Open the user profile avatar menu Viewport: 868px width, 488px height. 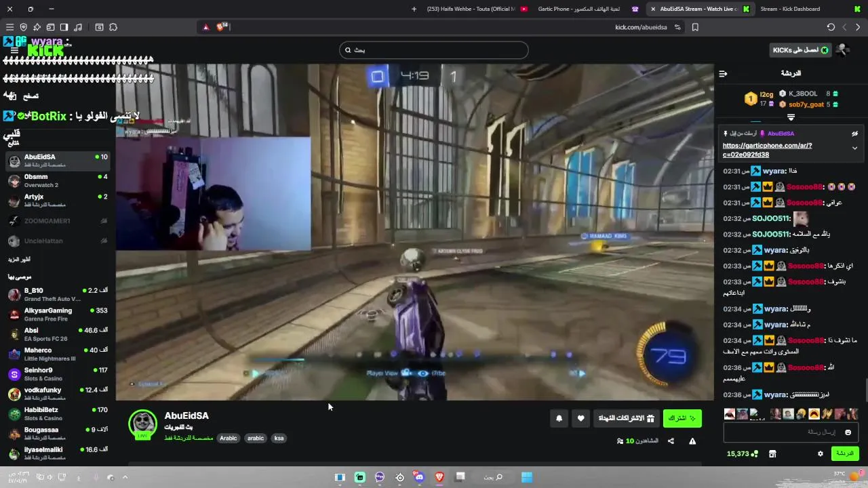click(843, 50)
